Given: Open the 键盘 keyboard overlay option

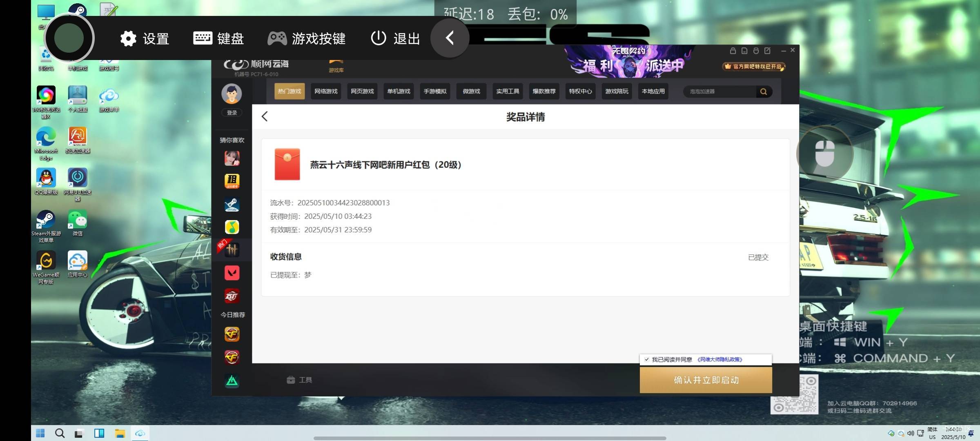Looking at the screenshot, I should (x=218, y=39).
